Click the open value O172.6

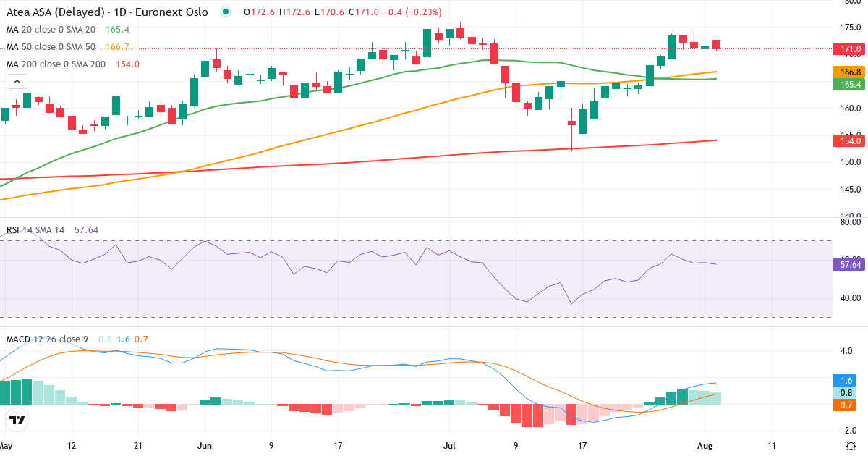(x=258, y=12)
